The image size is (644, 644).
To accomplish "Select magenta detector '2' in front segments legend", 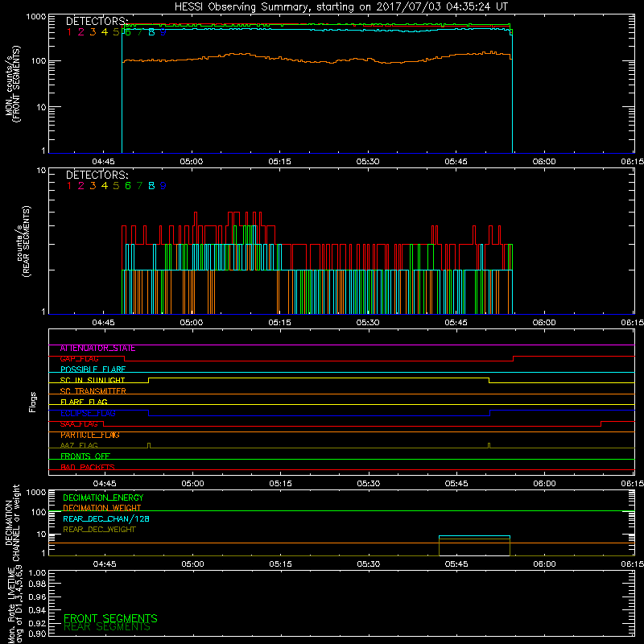I will 81,32.
